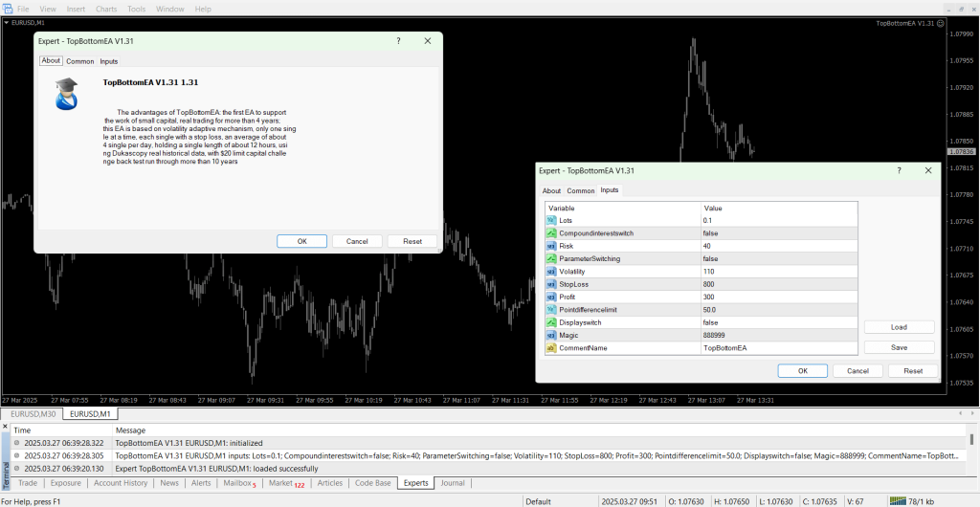980x507 pixels.
Task: Click the StopLoss integer variable icon
Action: coord(551,284)
